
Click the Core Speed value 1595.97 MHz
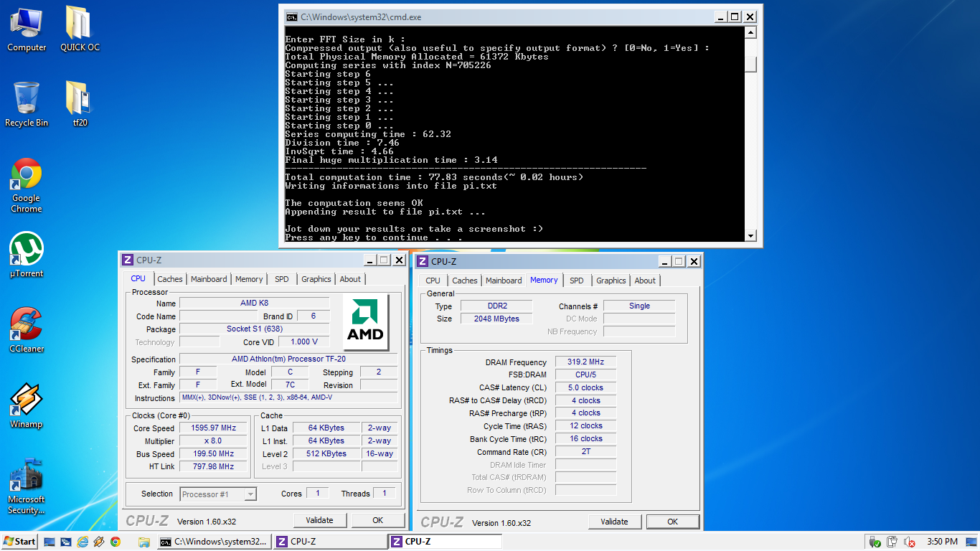click(x=214, y=428)
